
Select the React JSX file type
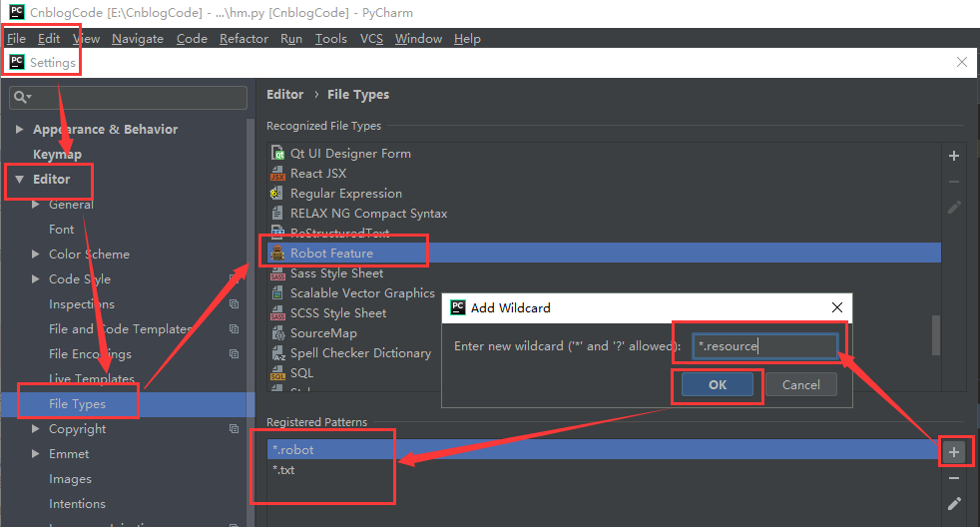tap(317, 174)
